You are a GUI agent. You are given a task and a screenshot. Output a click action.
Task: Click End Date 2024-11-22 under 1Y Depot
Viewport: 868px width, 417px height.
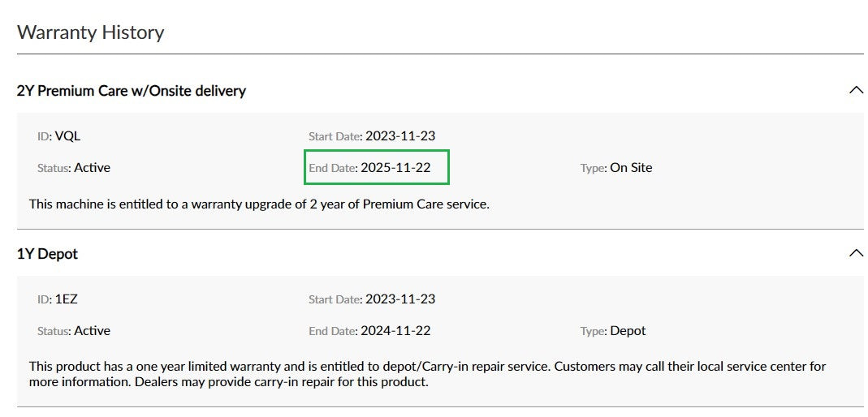click(395, 331)
